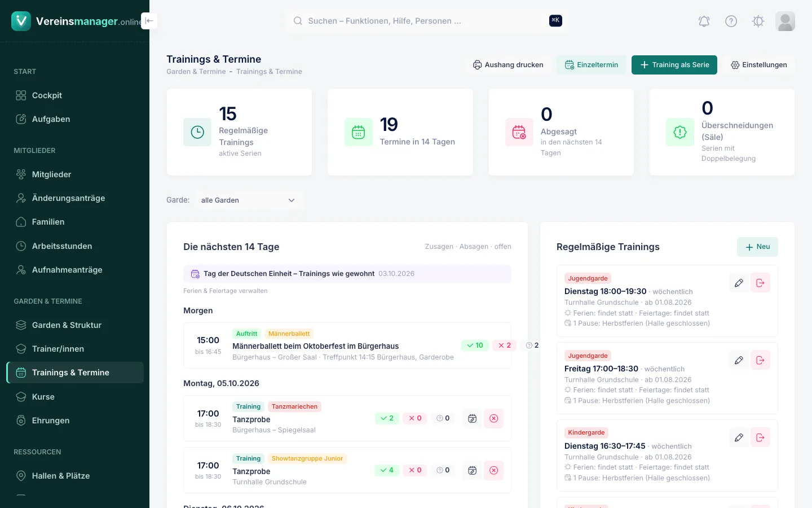Image resolution: width=812 pixels, height=508 pixels.
Task: Open Ehrungen in the sidebar
Action: (x=74, y=421)
